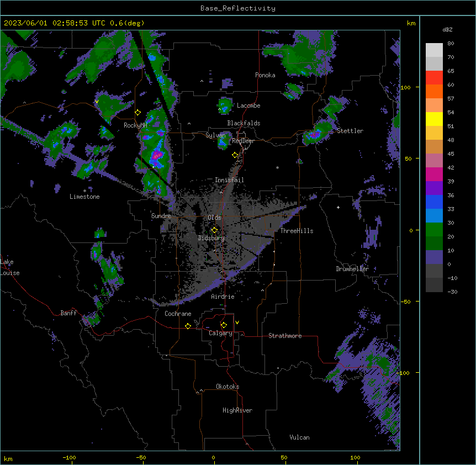Click the Lacombe city label
This screenshot has height=465, width=476.
click(x=248, y=105)
